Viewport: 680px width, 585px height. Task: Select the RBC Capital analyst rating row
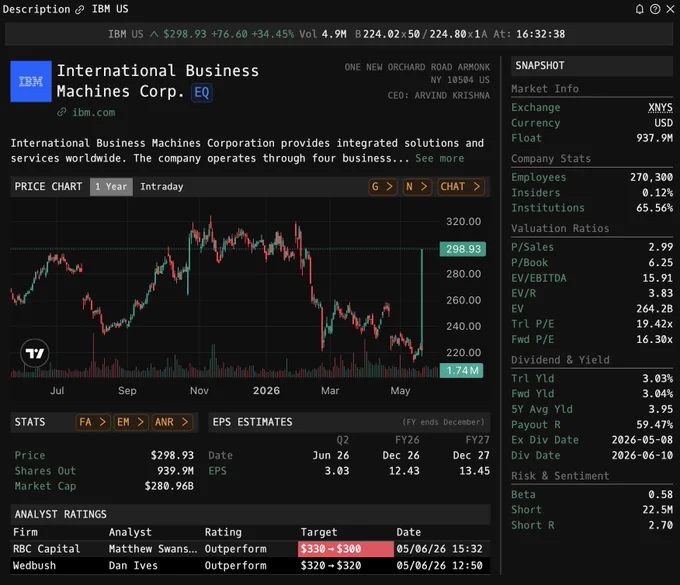tap(250, 549)
